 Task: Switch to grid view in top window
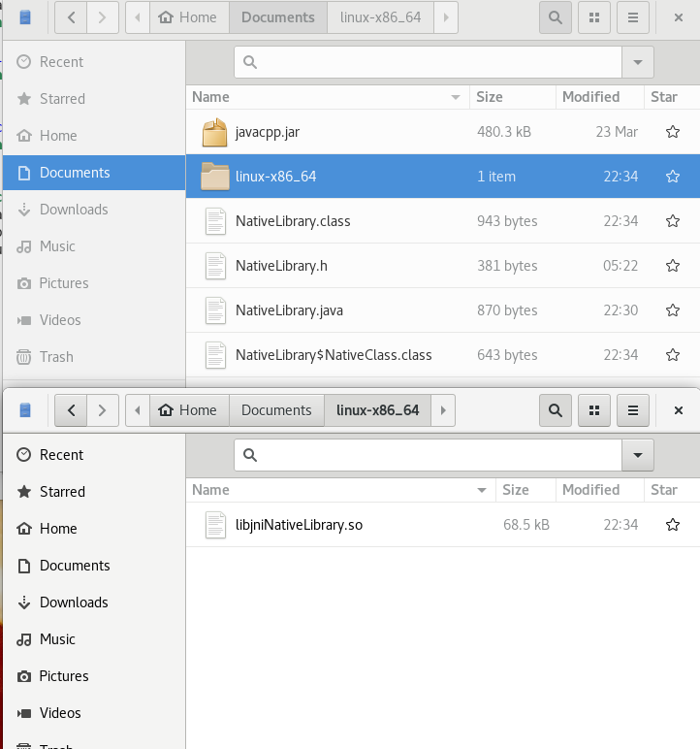point(594,17)
